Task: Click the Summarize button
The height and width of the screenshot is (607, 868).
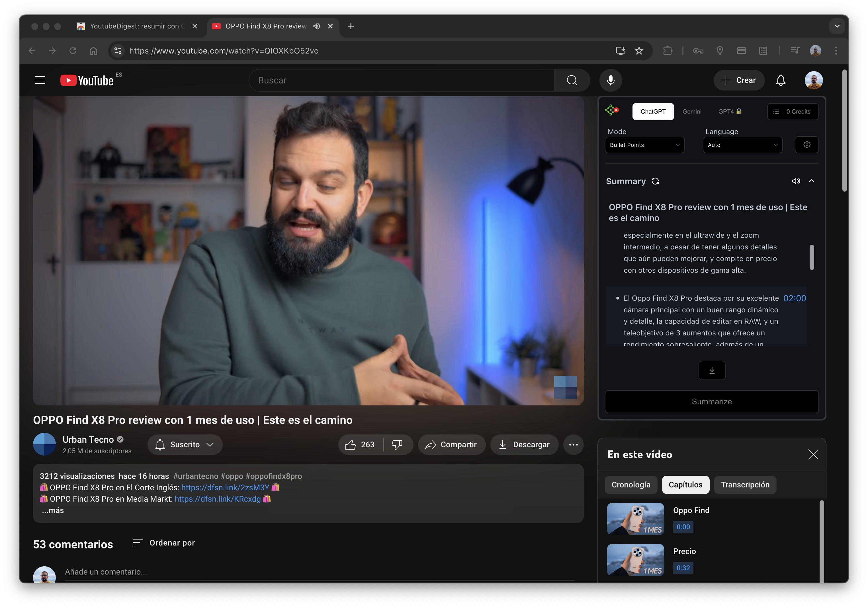Action: coord(711,402)
